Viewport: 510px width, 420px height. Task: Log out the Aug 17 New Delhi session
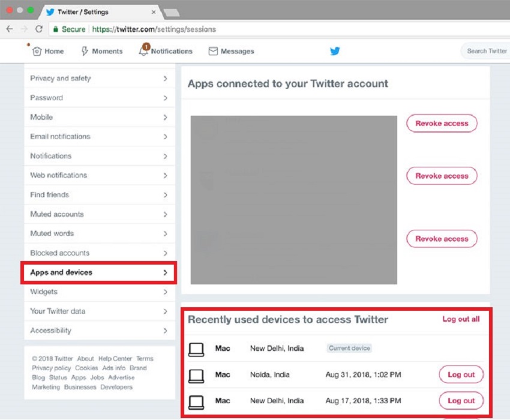coord(461,401)
